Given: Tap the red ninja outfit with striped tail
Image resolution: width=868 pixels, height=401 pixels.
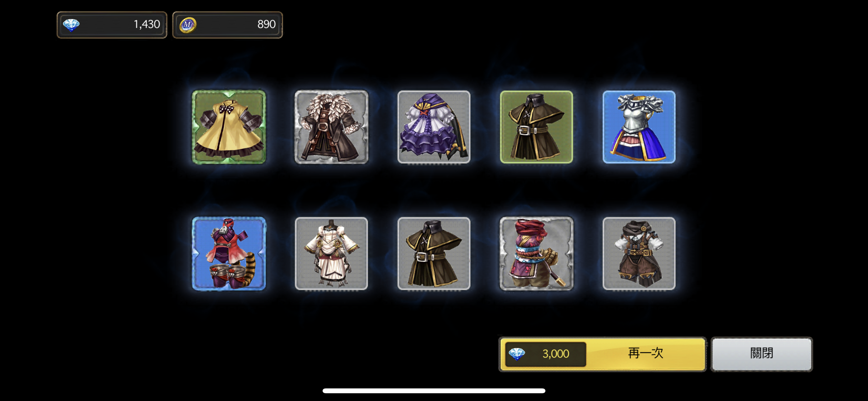Looking at the screenshot, I should [229, 253].
